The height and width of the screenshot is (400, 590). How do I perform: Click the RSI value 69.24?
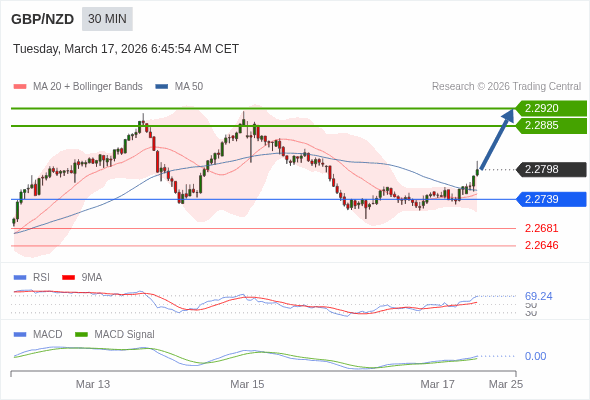coord(538,296)
